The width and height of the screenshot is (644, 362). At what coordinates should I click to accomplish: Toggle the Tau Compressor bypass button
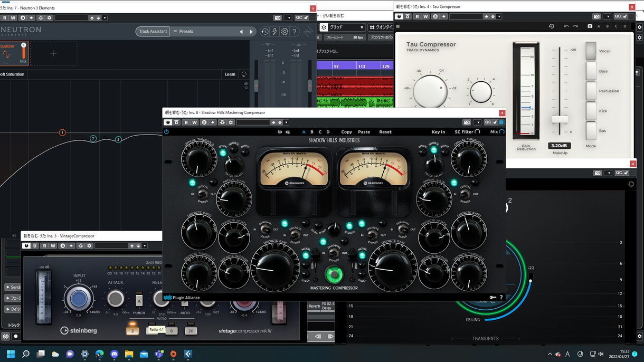pyautogui.click(x=408, y=16)
